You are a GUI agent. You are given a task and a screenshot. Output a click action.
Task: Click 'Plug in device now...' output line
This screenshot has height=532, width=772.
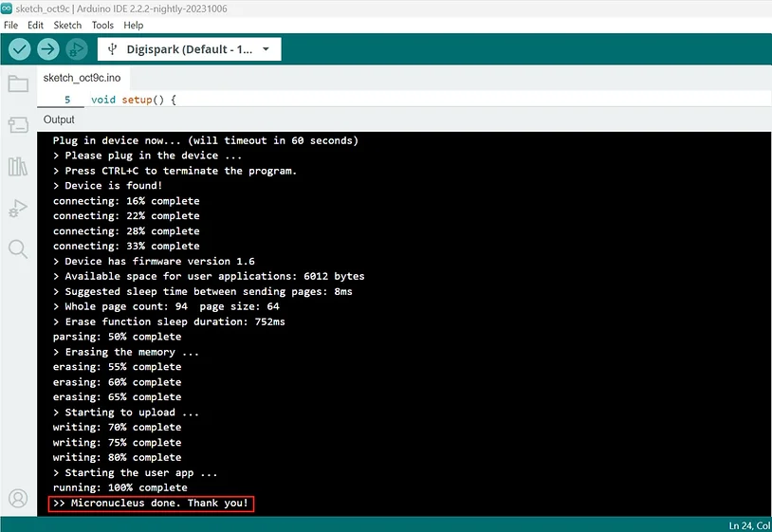206,140
